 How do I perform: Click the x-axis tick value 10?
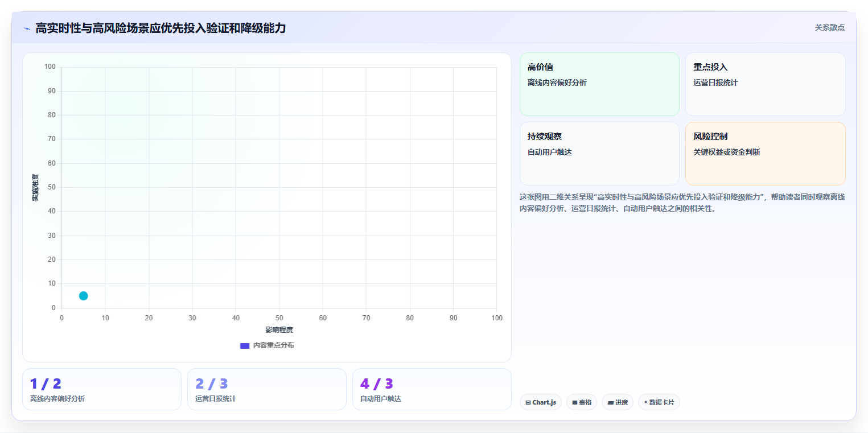tap(105, 318)
